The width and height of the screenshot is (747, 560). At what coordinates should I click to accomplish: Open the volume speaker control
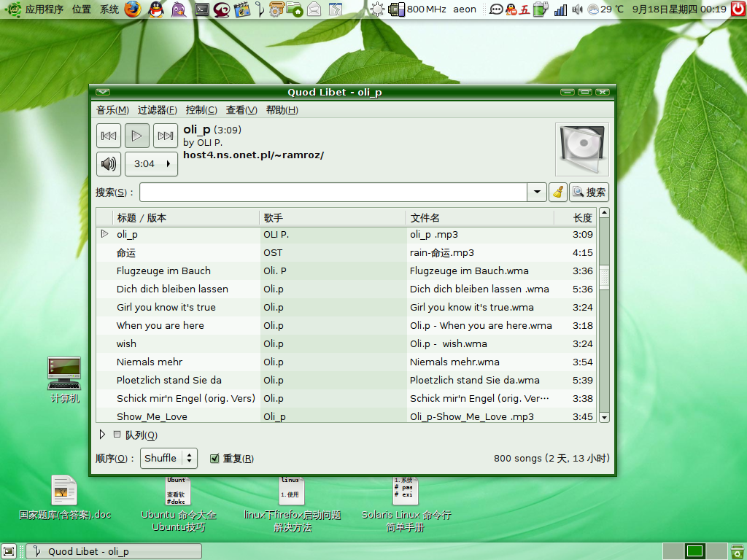[109, 164]
